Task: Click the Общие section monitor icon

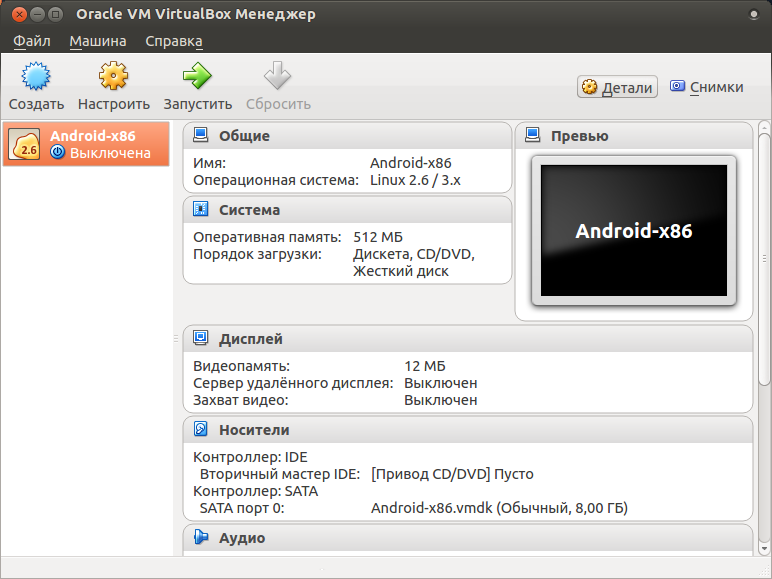Action: (200, 135)
